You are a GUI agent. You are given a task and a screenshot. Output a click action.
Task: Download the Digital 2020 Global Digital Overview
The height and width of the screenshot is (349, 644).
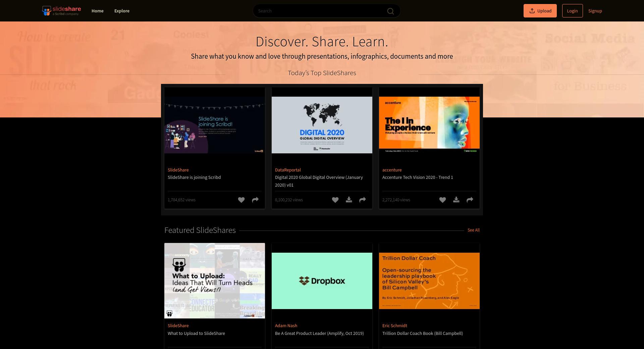coord(349,200)
